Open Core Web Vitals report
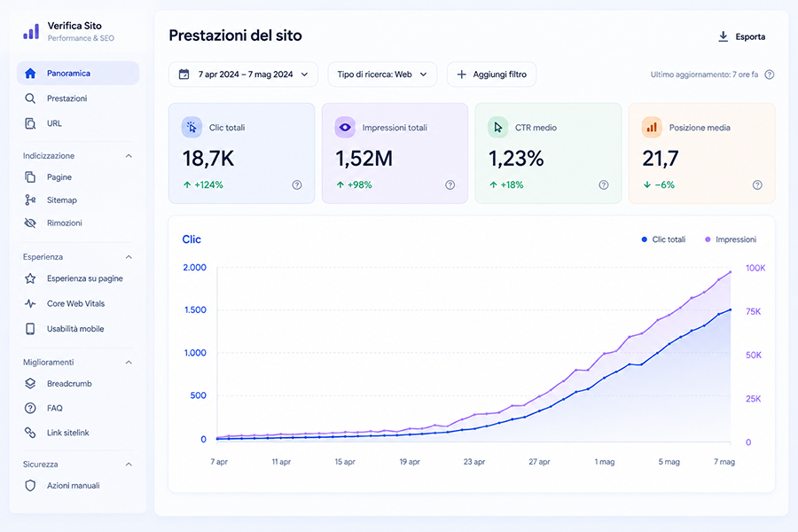The width and height of the screenshot is (798, 532). (x=78, y=303)
